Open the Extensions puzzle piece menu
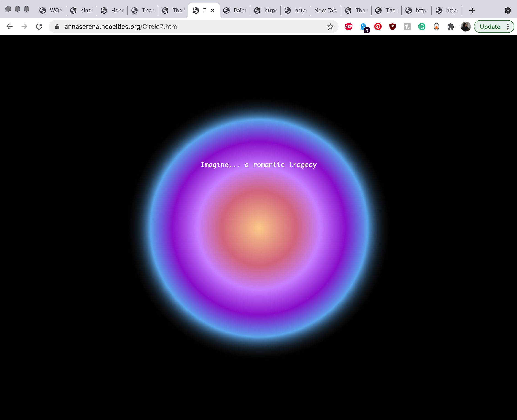517x420 pixels. click(x=451, y=27)
